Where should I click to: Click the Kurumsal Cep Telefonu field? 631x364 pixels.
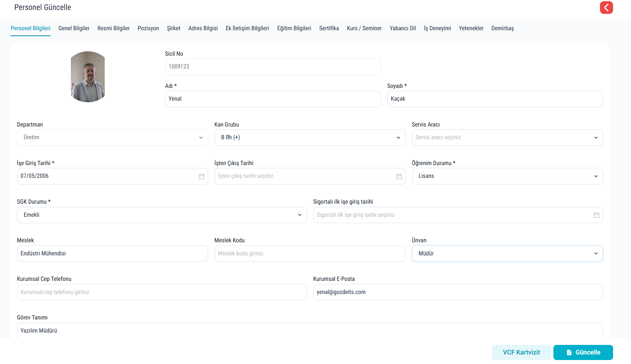click(162, 292)
